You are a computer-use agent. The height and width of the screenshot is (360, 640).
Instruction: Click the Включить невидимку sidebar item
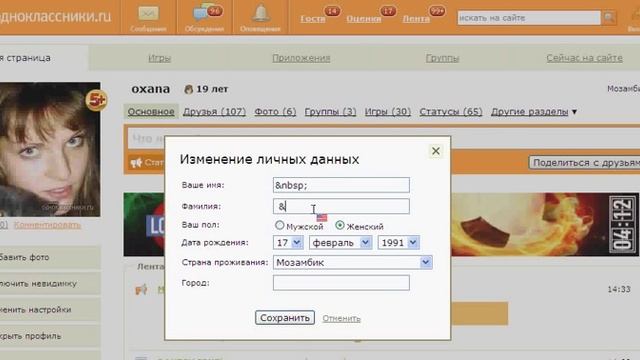[50, 284]
